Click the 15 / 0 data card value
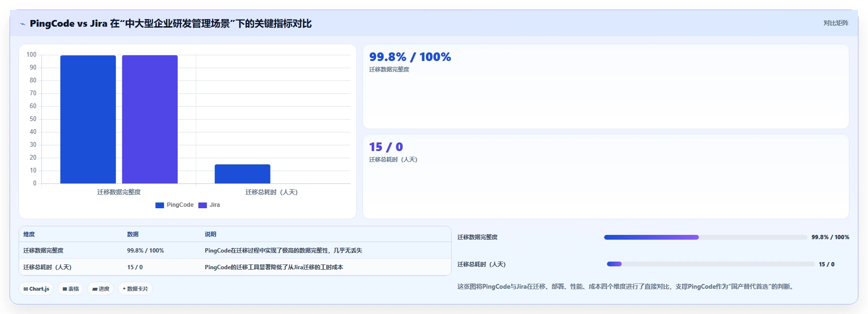The width and height of the screenshot is (868, 314). (386, 147)
